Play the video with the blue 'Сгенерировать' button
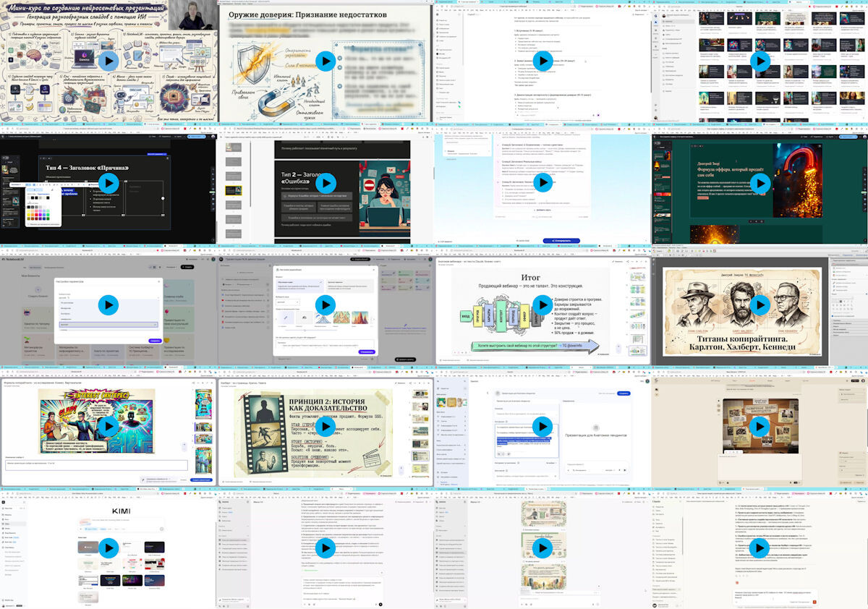 point(542,183)
